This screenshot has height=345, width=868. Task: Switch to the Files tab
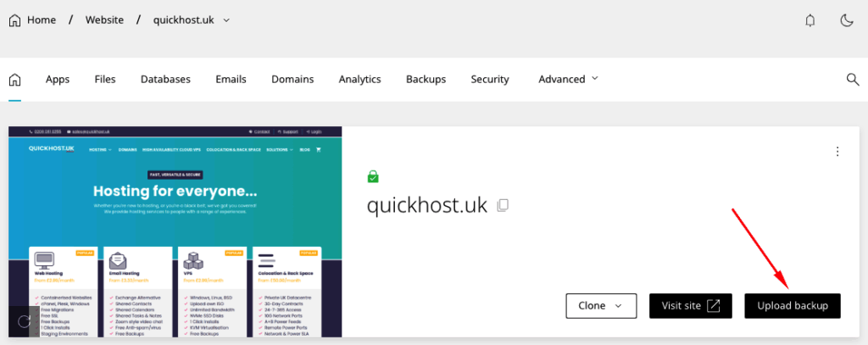[x=105, y=79]
